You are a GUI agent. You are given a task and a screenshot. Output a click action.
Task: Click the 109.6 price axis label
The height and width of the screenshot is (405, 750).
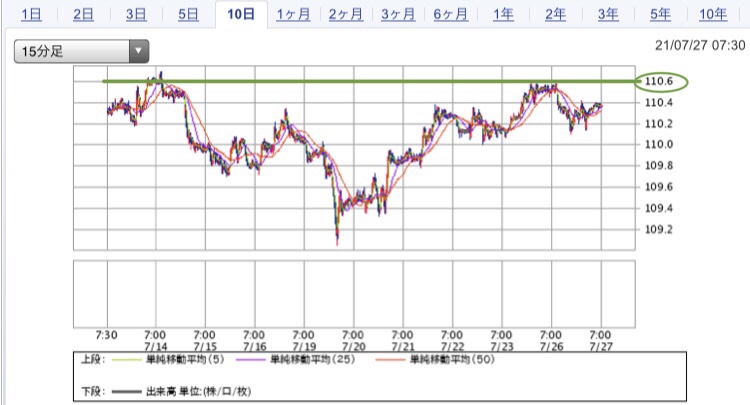pyautogui.click(x=659, y=187)
